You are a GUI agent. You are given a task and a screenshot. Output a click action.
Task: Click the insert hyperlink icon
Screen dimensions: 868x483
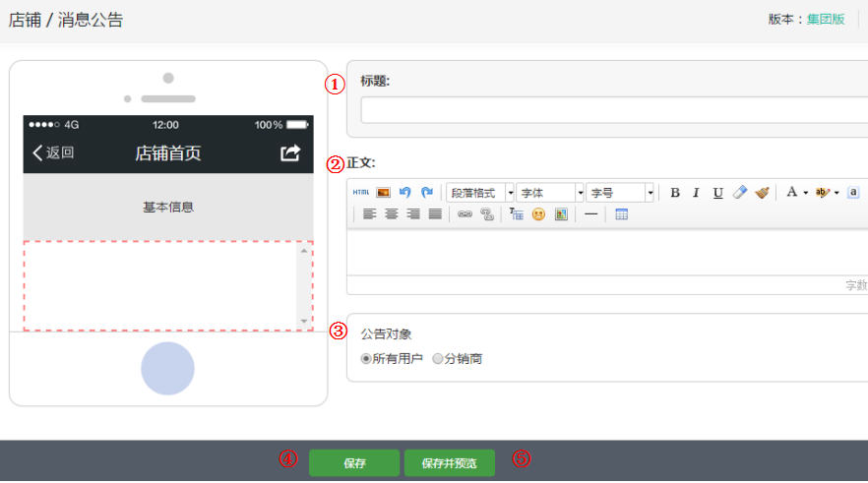(x=465, y=214)
